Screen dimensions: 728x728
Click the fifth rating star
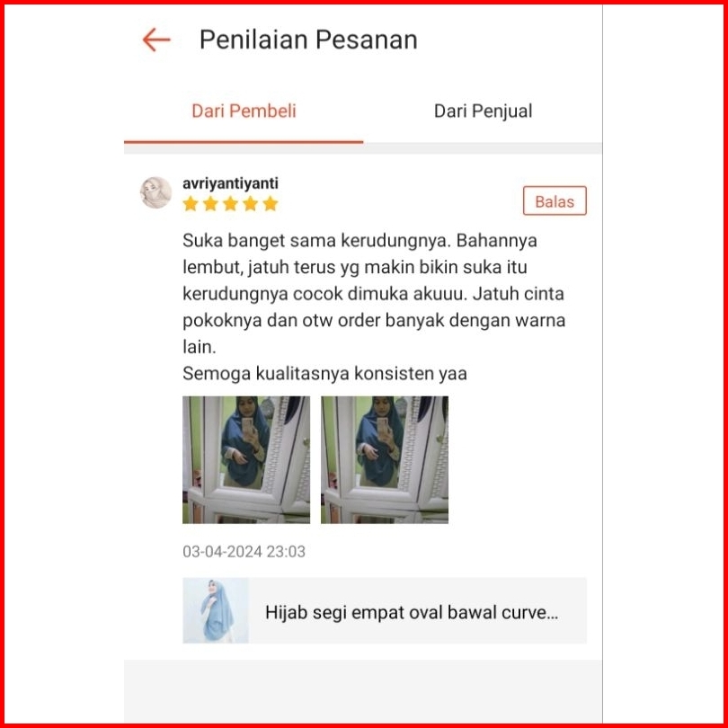click(x=271, y=203)
